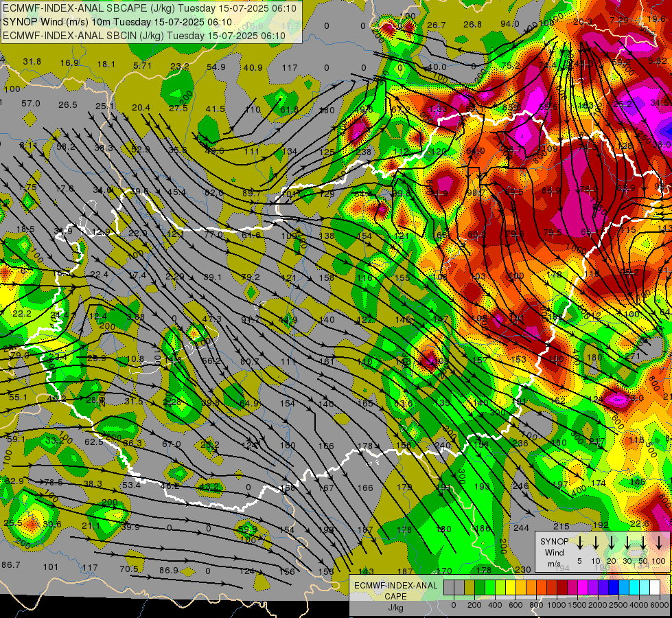
Task: Click the SBCIN title line in header
Action: point(144,36)
